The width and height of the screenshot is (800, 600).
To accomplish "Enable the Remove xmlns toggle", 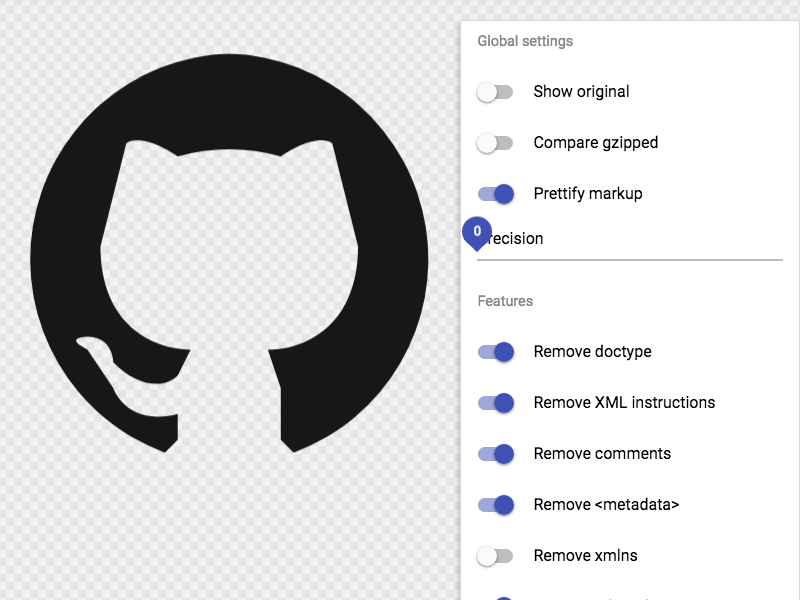I will pyautogui.click(x=496, y=555).
